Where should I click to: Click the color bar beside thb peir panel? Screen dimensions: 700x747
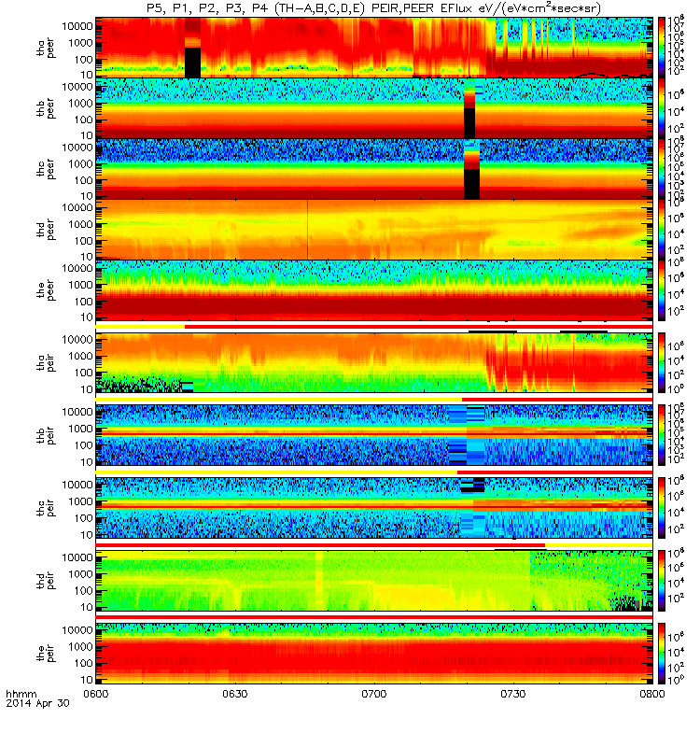(x=662, y=435)
